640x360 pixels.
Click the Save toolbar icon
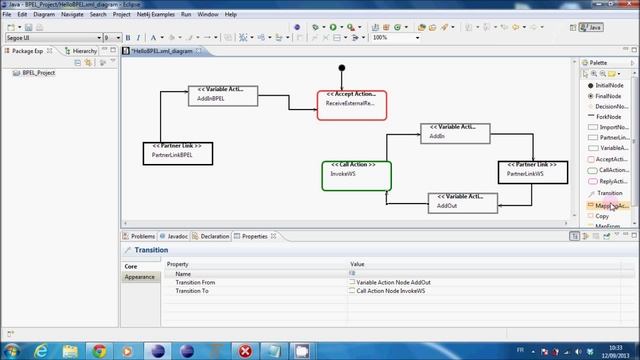point(29,27)
